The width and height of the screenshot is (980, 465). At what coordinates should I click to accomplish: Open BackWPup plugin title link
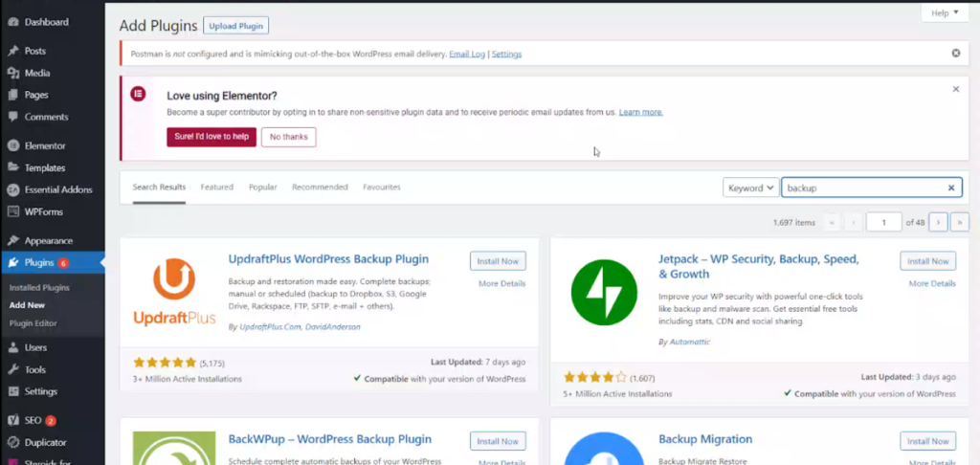pos(330,439)
